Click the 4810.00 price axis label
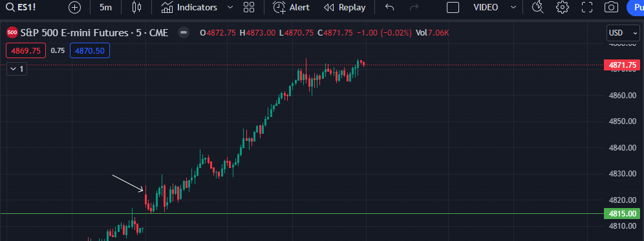Image resolution: width=644 pixels, height=241 pixels. coord(623,225)
